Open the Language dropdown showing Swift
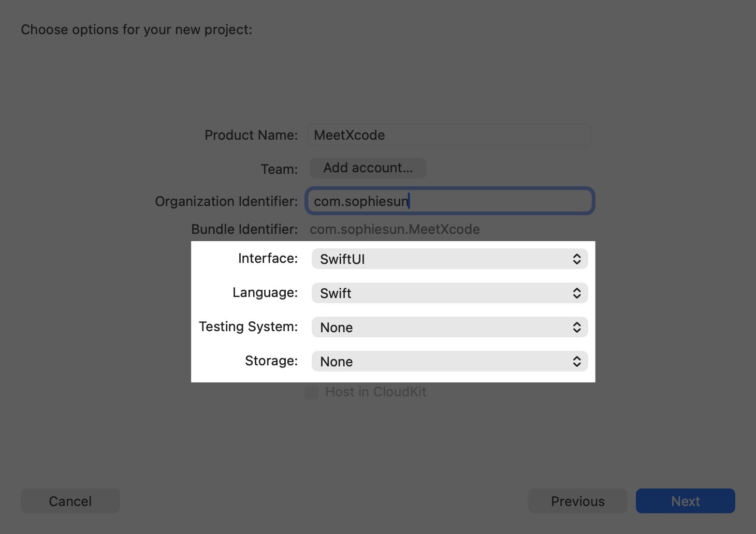The height and width of the screenshot is (534, 756). point(449,293)
